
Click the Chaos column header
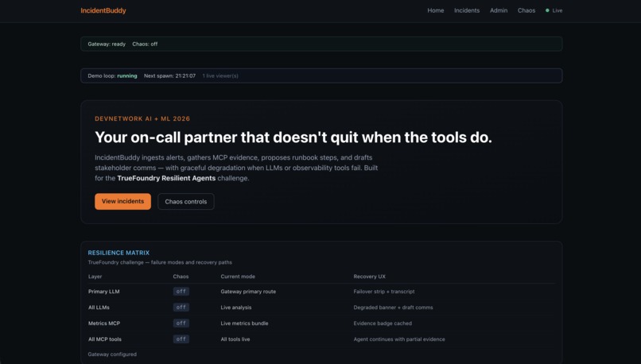pos(181,277)
